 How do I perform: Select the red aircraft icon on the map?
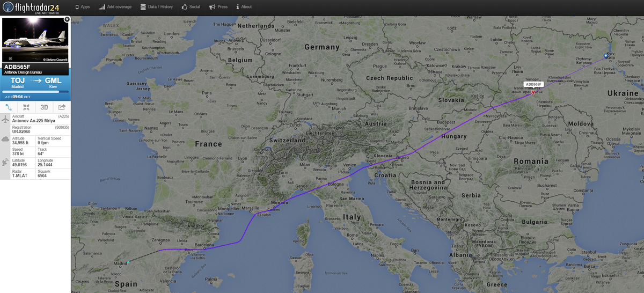(x=533, y=92)
